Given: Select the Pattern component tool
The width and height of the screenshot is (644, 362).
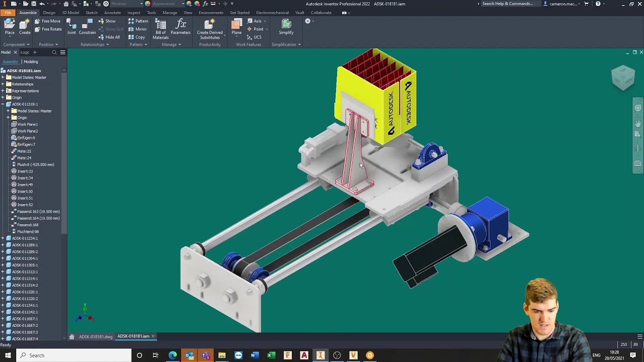Looking at the screenshot, I should tap(138, 21).
